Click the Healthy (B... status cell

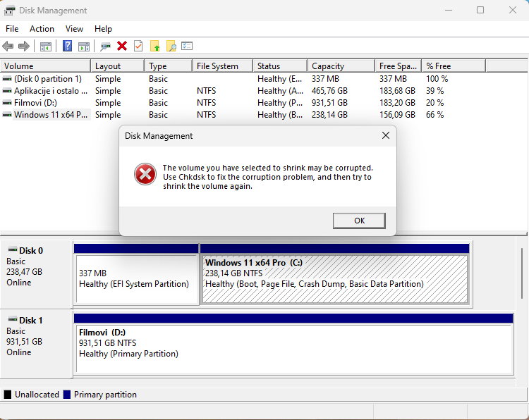tap(280, 115)
